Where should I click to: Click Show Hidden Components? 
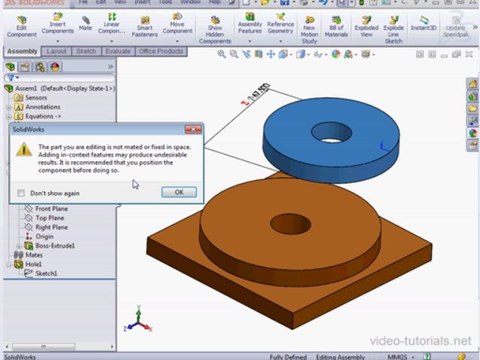(215, 30)
